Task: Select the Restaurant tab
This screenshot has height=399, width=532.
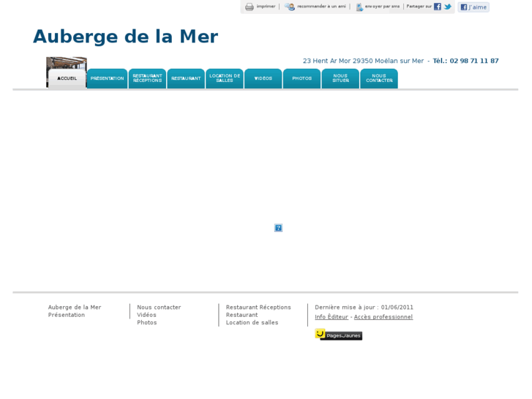Action: 186,78
